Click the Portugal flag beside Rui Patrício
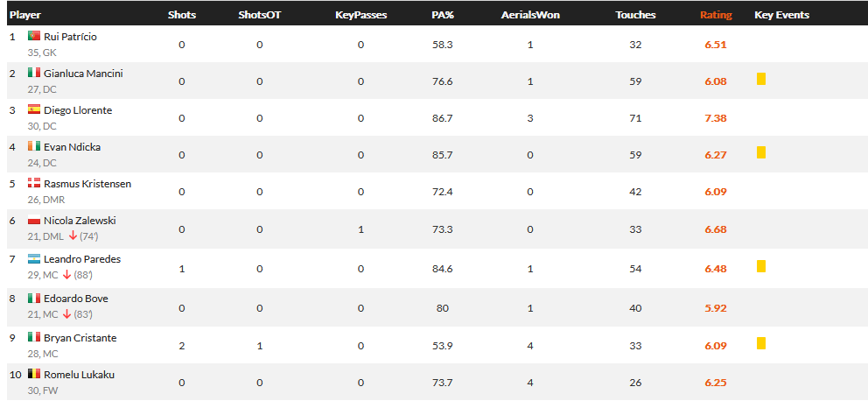This screenshot has height=401, width=868. [x=34, y=36]
